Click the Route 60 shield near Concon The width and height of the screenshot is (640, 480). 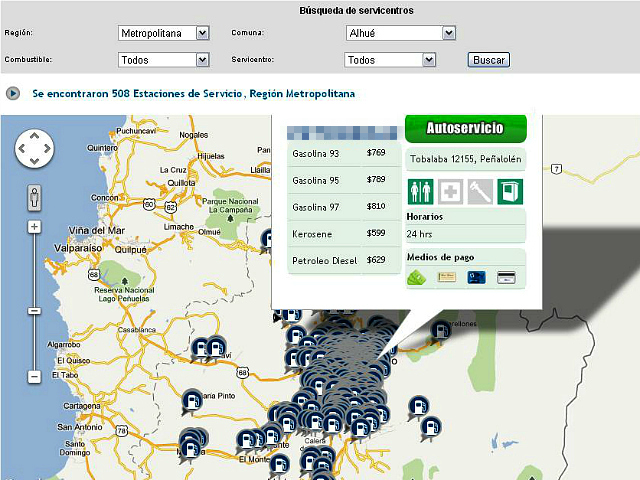tap(149, 204)
